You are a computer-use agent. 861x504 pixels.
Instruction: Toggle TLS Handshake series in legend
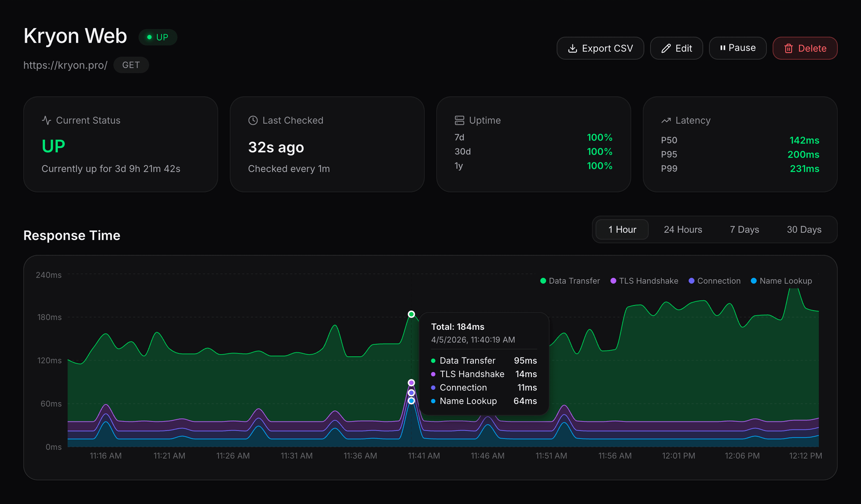[x=644, y=281]
